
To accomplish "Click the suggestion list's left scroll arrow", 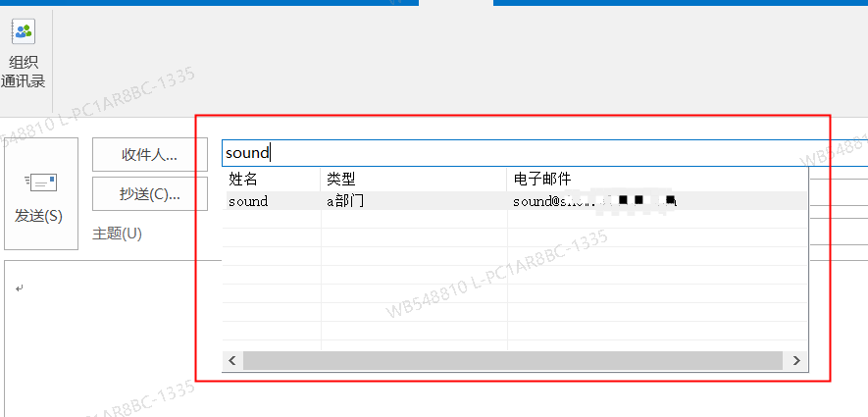I will [232, 361].
